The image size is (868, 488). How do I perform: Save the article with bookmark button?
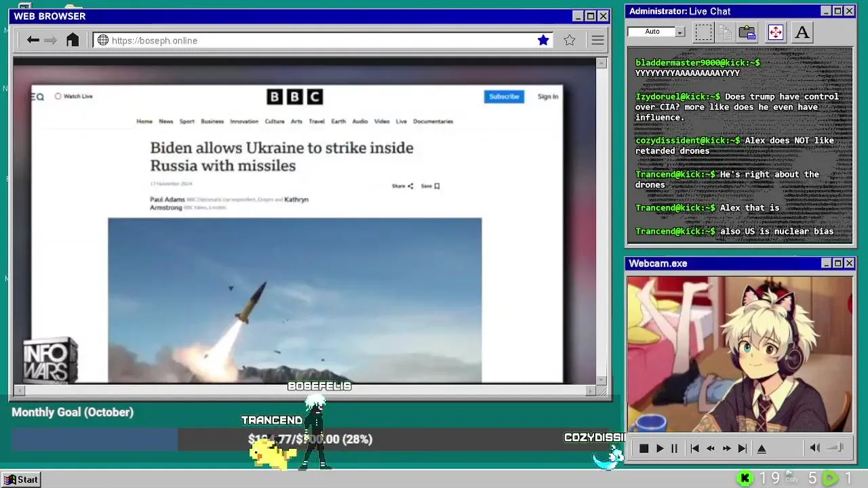[431, 186]
